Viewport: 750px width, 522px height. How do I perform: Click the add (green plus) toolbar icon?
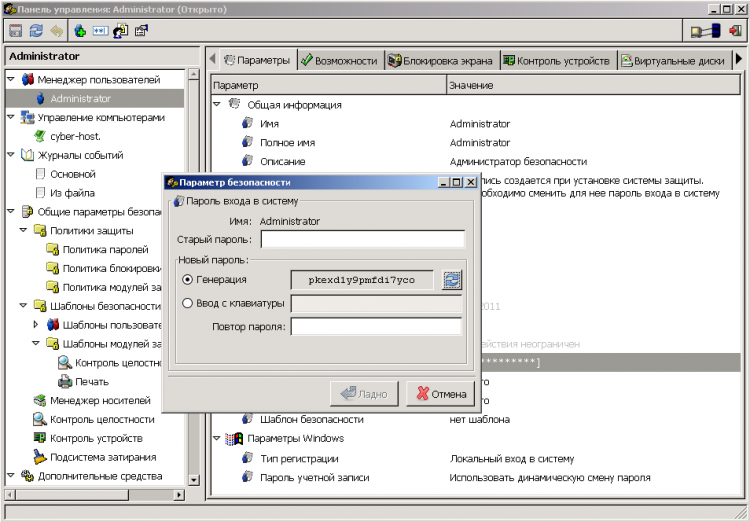pos(80,31)
